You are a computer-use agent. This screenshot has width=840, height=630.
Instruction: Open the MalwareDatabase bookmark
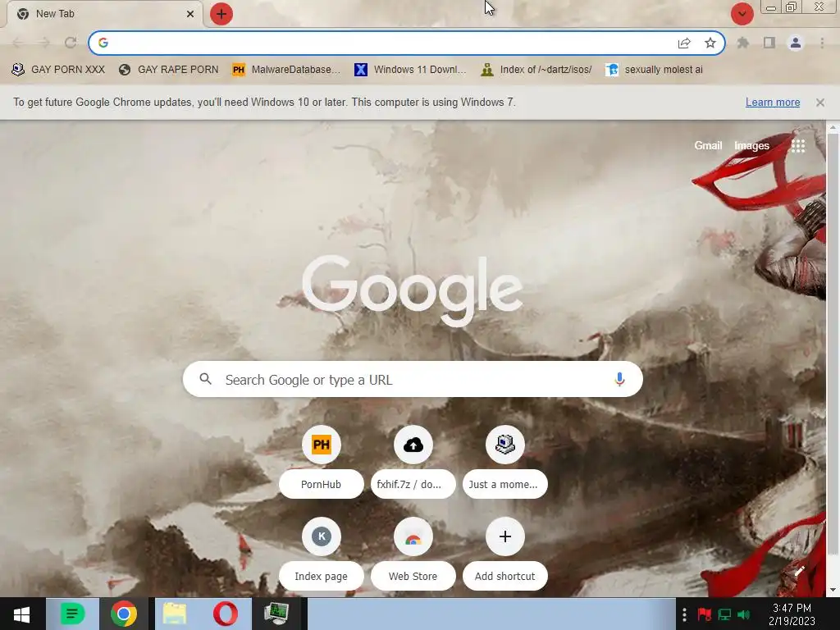click(x=286, y=70)
